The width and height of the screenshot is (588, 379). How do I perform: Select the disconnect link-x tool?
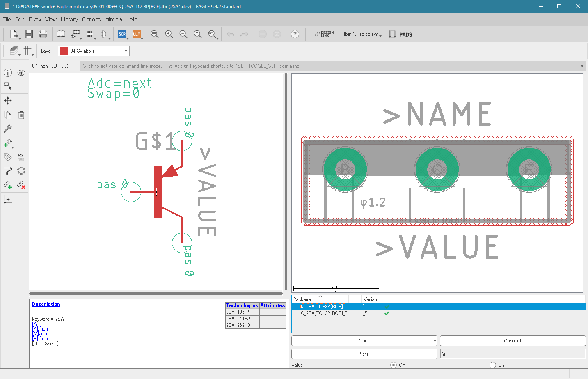click(21, 185)
